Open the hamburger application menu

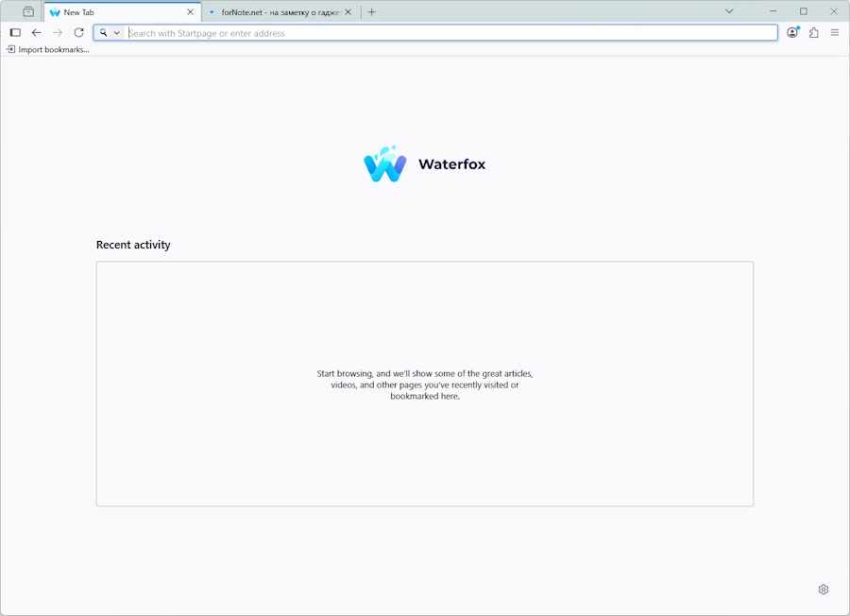[x=835, y=32]
